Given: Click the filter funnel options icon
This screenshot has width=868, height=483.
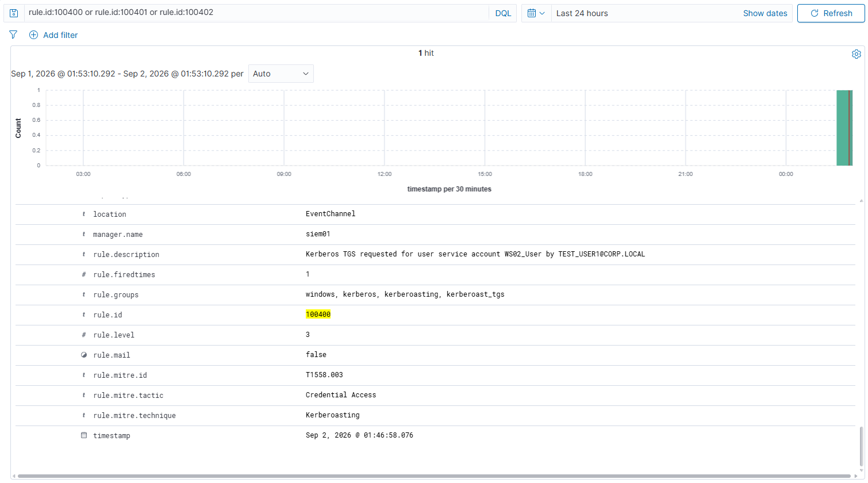Looking at the screenshot, I should (x=13, y=35).
